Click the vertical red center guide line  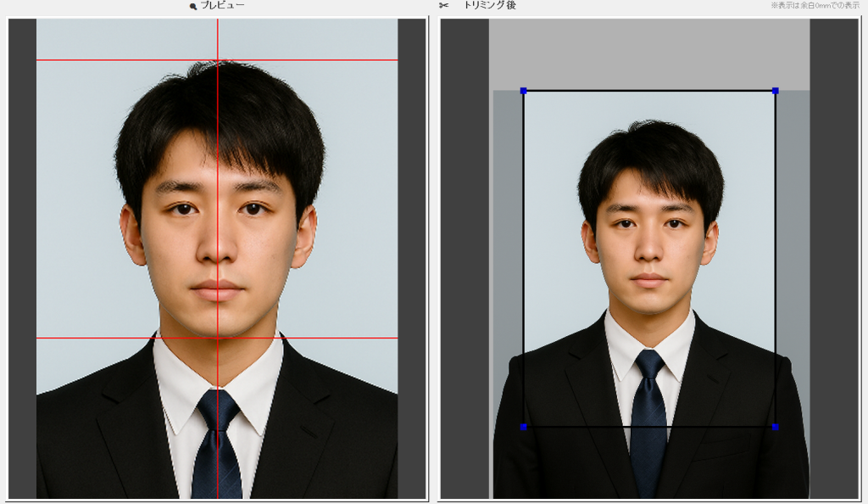[218, 259]
